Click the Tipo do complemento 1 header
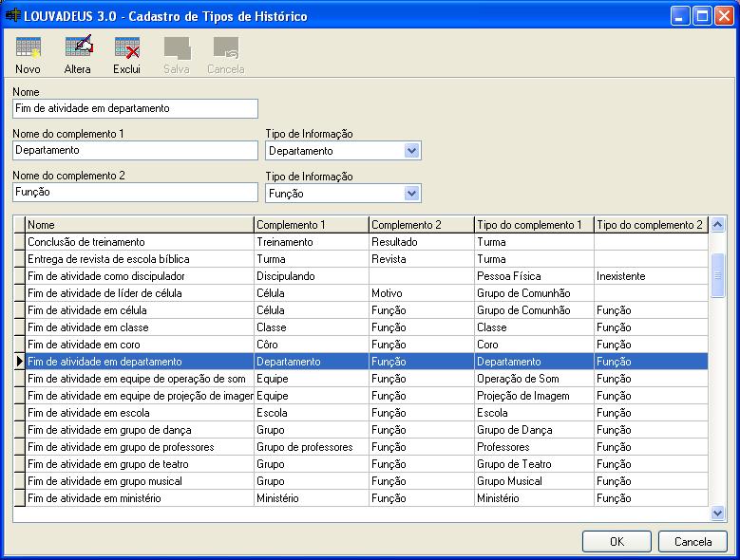740x560 pixels. (534, 225)
